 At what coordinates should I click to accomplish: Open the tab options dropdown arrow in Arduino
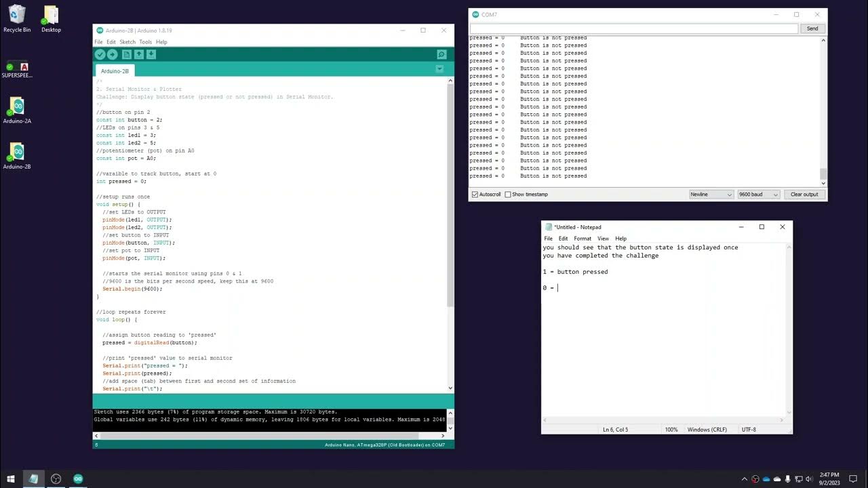439,69
